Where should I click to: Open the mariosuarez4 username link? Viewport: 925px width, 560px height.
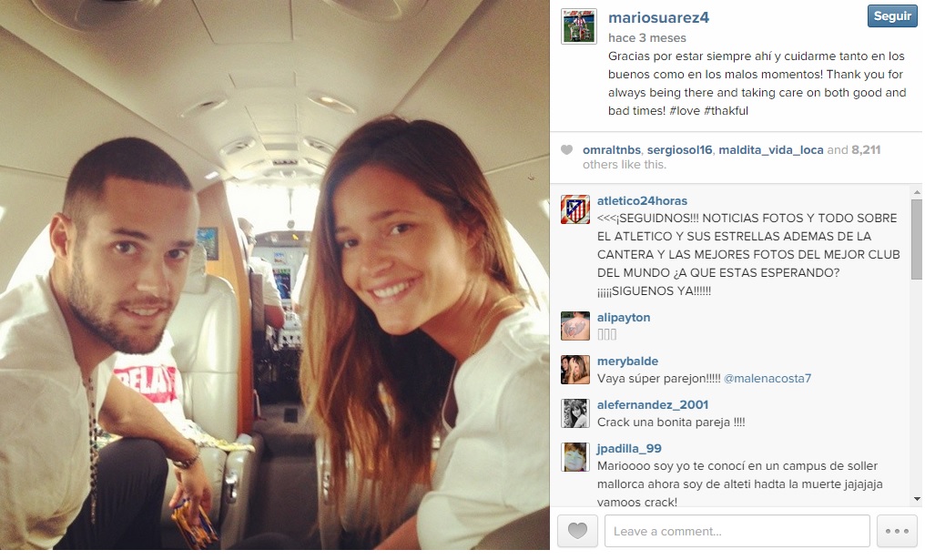(658, 17)
